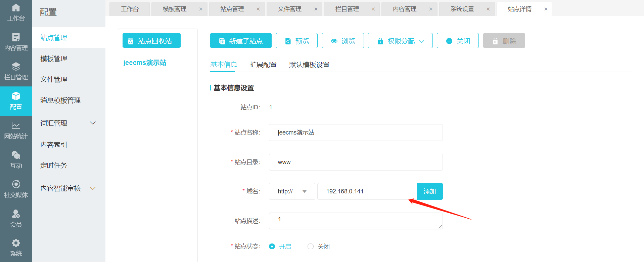Screen dimensions: 644x262
Task: Open the 扩展配置 sub-tab
Action: click(x=263, y=65)
